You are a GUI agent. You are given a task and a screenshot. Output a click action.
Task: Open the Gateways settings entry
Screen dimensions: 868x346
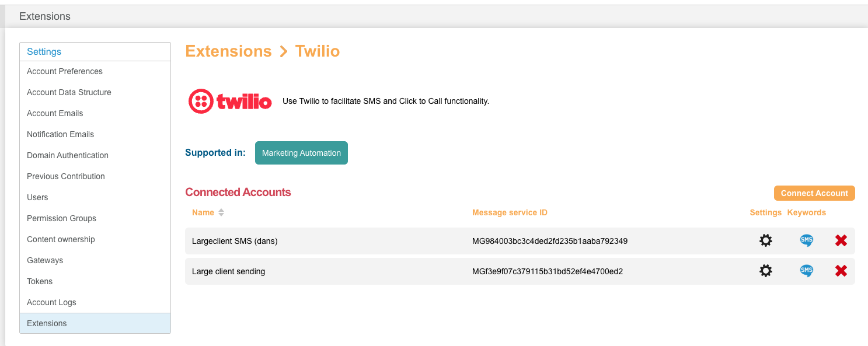(x=45, y=260)
